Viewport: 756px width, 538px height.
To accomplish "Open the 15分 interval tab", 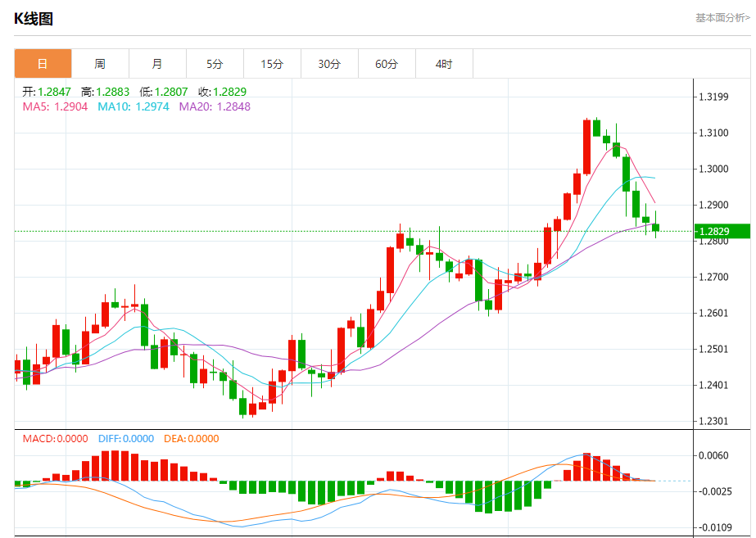I will click(x=272, y=64).
